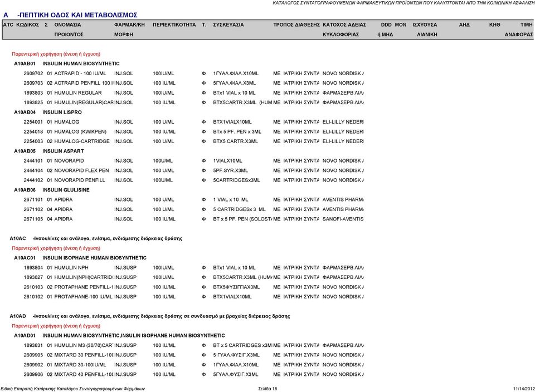Select product code 1893827

tap(33, 277)
